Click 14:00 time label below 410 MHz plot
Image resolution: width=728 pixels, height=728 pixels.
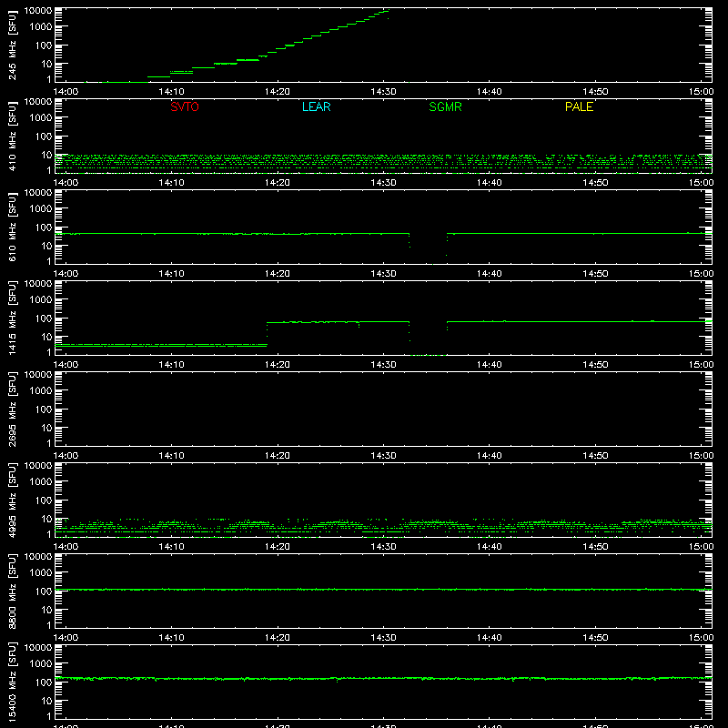click(66, 183)
